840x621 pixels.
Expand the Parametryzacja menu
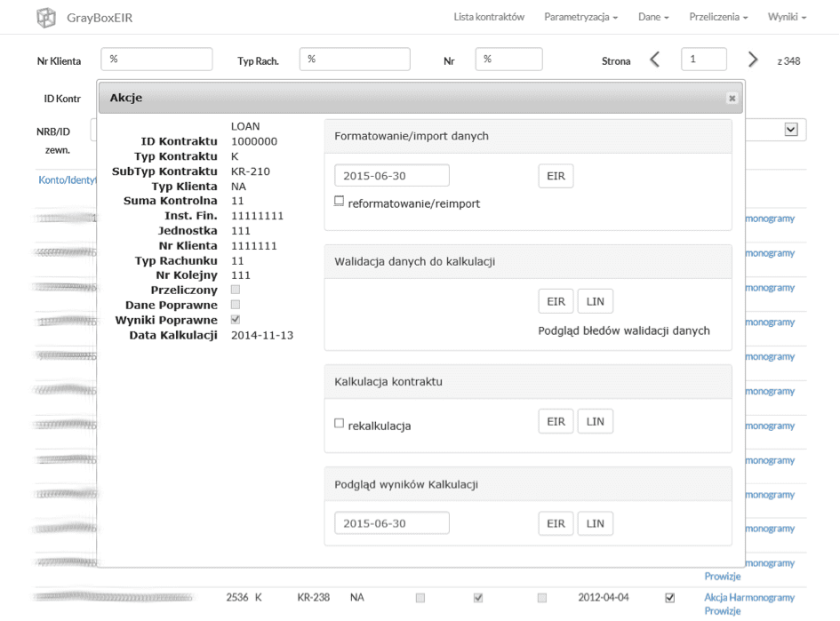580,17
